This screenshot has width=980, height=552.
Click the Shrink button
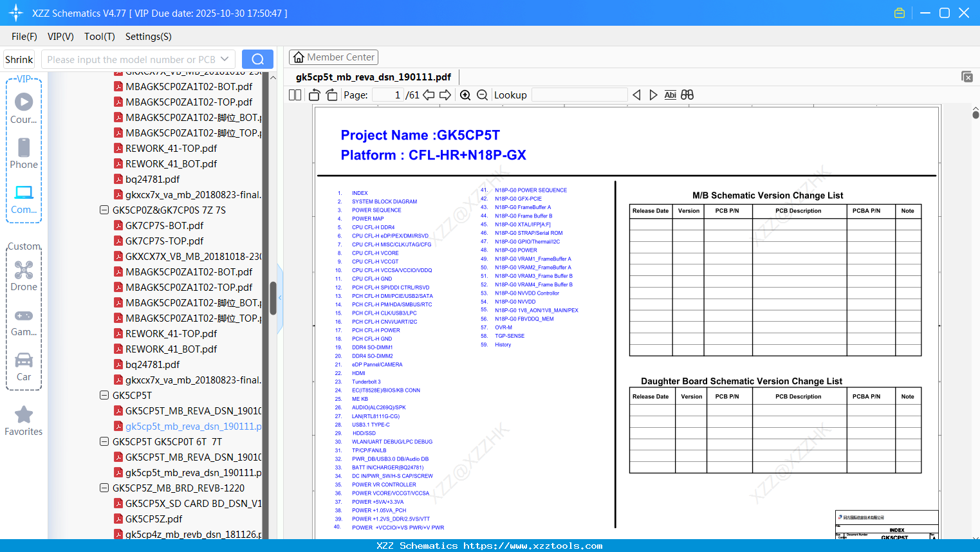click(19, 59)
